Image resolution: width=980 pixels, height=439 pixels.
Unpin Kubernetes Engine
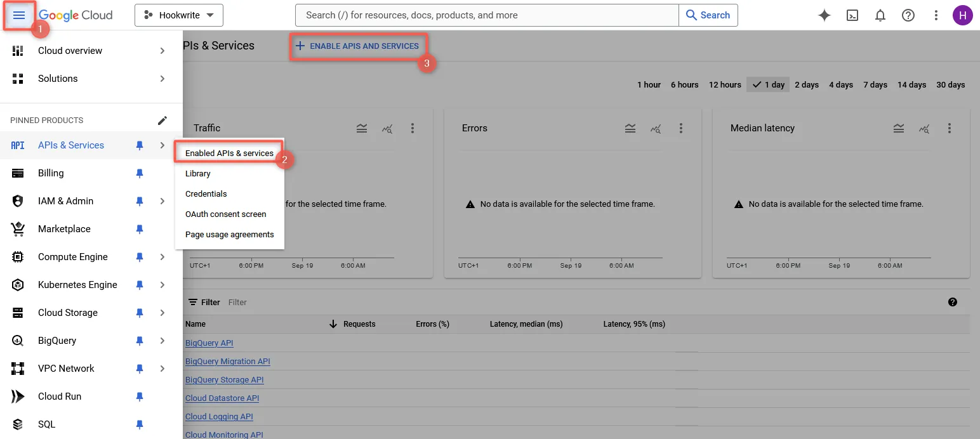click(x=140, y=285)
